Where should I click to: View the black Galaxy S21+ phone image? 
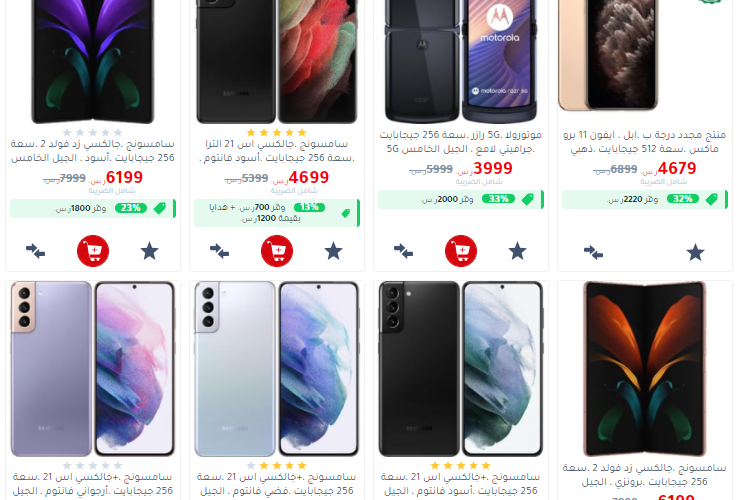click(x=461, y=369)
